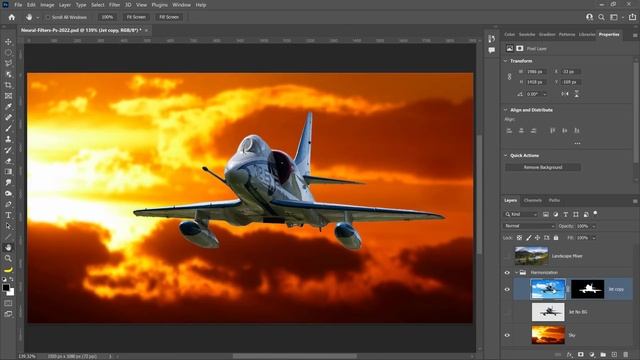This screenshot has height=360, width=640.
Task: Click the more align options ellipsis
Action: tap(577, 143)
